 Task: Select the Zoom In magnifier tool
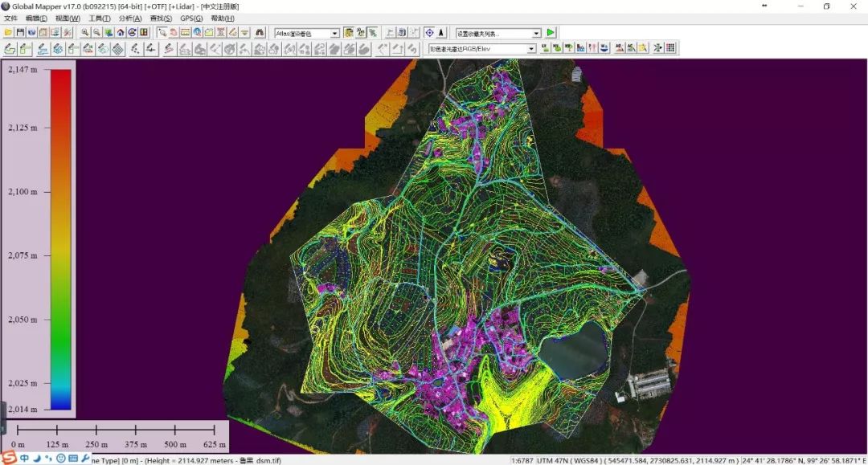pos(85,33)
